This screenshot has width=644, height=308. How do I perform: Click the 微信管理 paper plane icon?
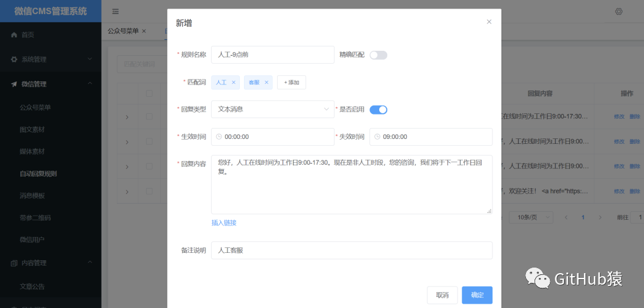tap(14, 84)
